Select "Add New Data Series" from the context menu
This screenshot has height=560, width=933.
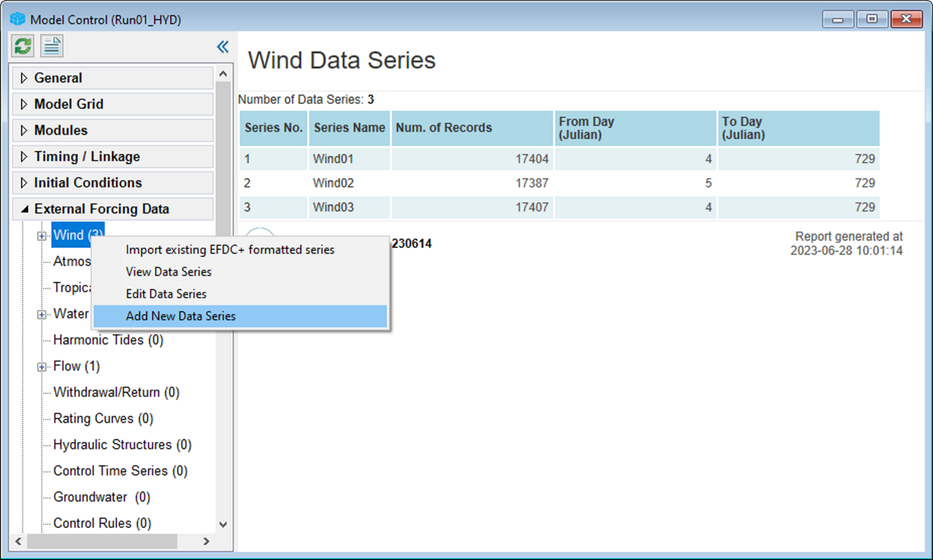pos(181,316)
